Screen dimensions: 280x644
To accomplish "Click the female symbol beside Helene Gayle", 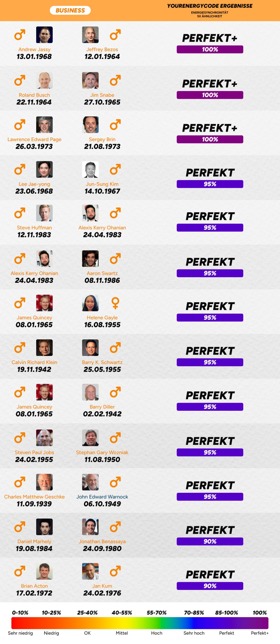I will 115,303.
